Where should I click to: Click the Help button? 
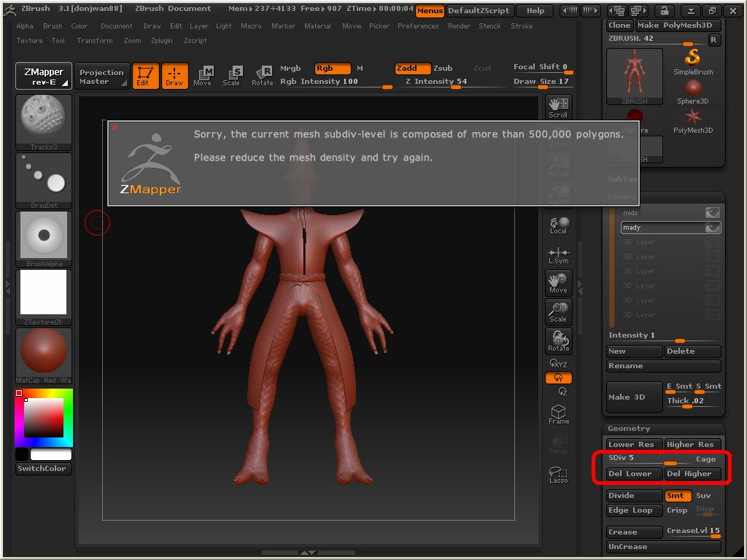point(535,10)
